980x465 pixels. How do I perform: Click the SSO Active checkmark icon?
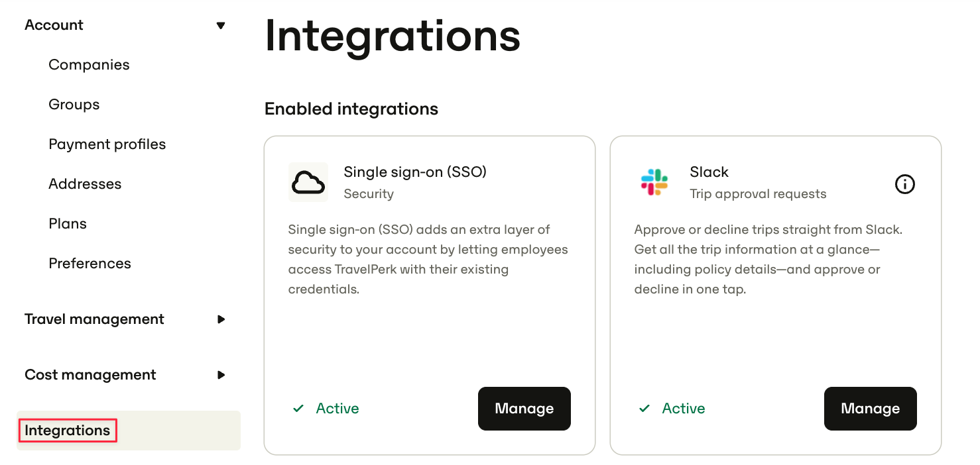tap(298, 409)
